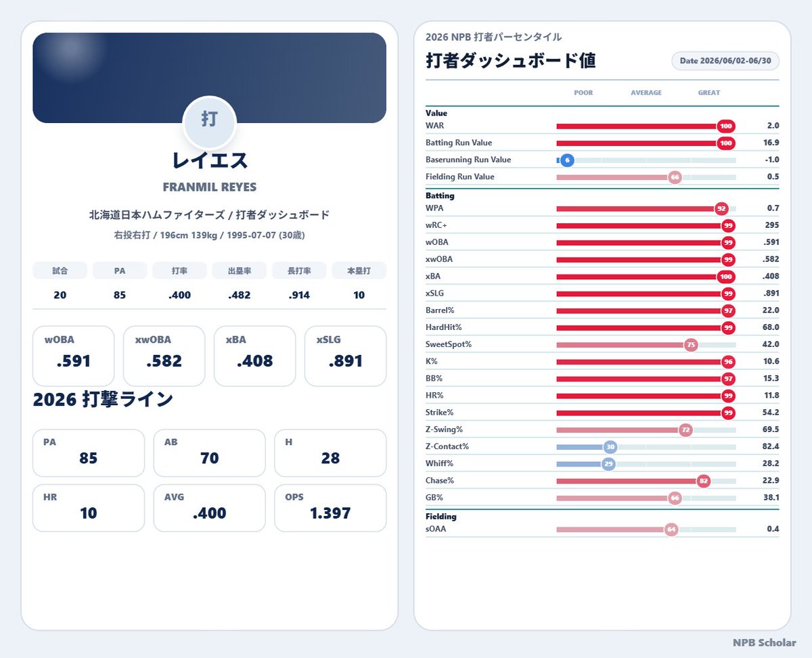Click the 試合 value 20
The width and height of the screenshot is (812, 658).
point(60,295)
